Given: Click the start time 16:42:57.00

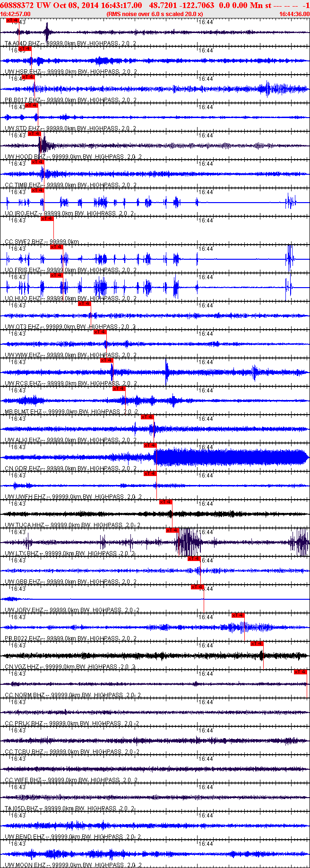Looking at the screenshot, I should [x=16, y=14].
